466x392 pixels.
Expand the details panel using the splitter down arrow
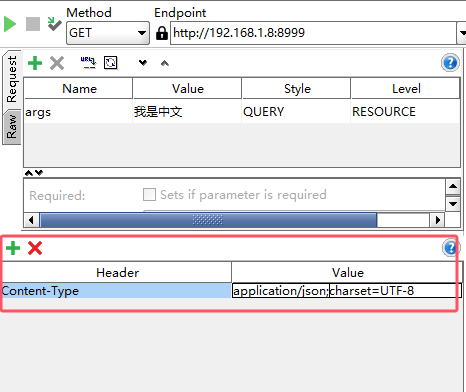(x=39, y=173)
